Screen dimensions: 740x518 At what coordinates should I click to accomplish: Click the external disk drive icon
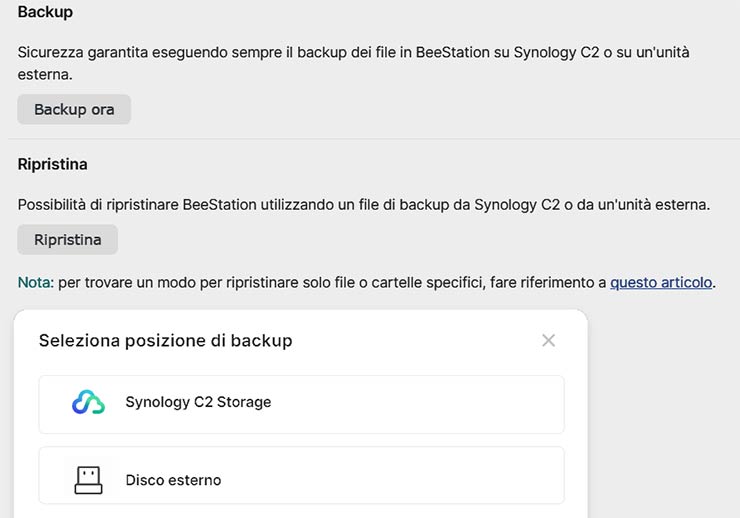click(x=88, y=480)
